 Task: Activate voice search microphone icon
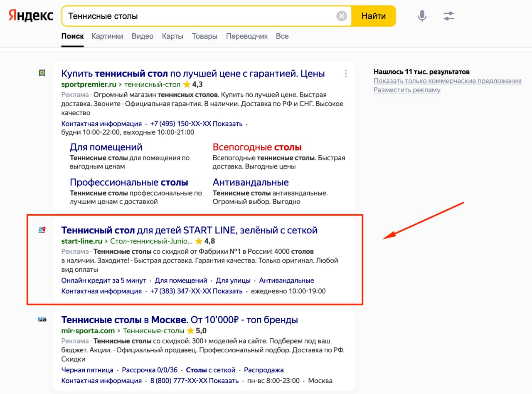(422, 16)
